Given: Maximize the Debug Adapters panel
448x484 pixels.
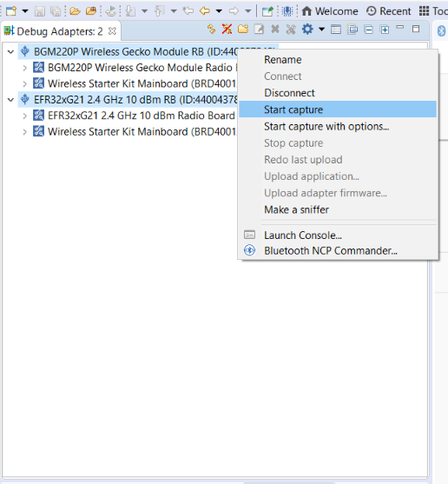Looking at the screenshot, I should [416, 29].
